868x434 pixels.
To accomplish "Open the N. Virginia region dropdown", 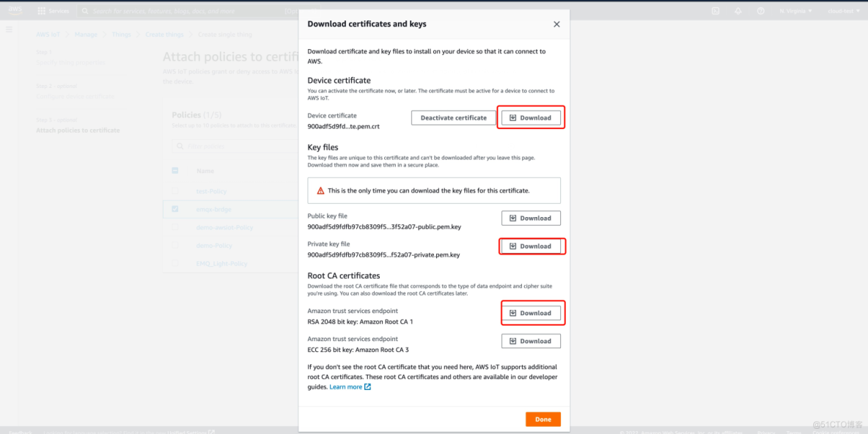I will click(792, 11).
